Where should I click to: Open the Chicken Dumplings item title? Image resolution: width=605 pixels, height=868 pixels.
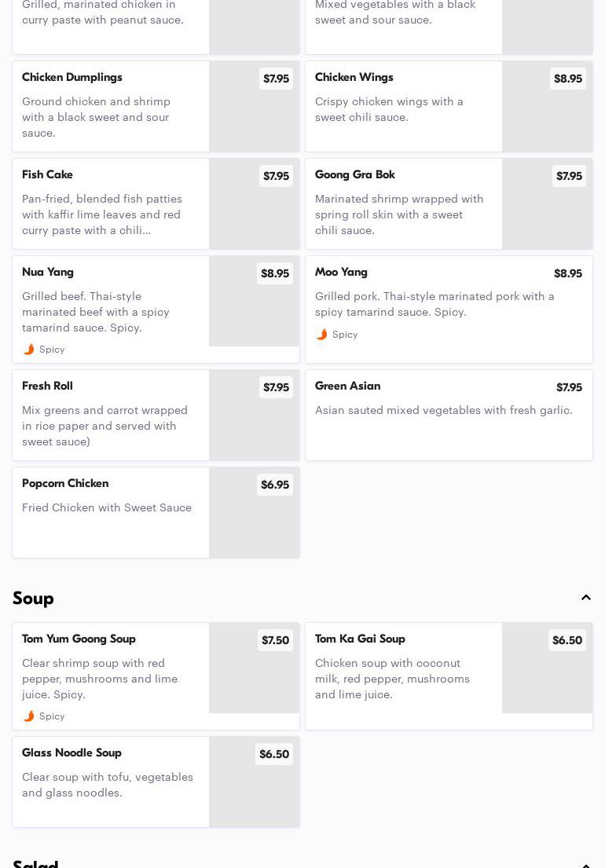click(72, 77)
